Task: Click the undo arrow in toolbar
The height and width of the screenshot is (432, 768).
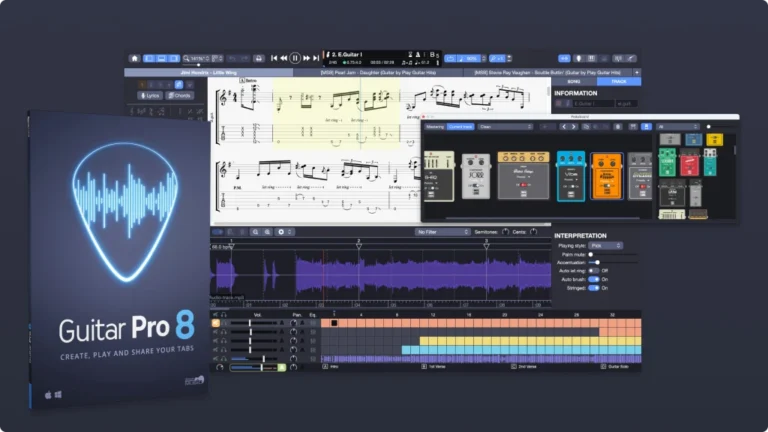Action: pos(232,58)
